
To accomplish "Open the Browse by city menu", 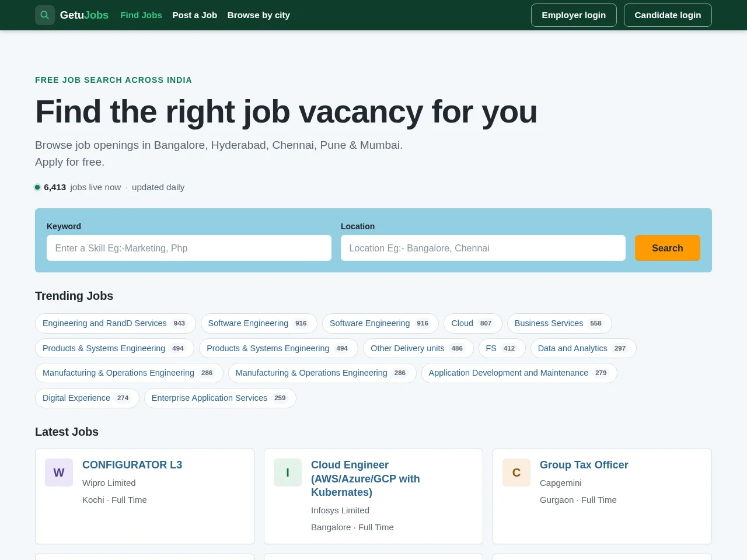I will coord(259,15).
